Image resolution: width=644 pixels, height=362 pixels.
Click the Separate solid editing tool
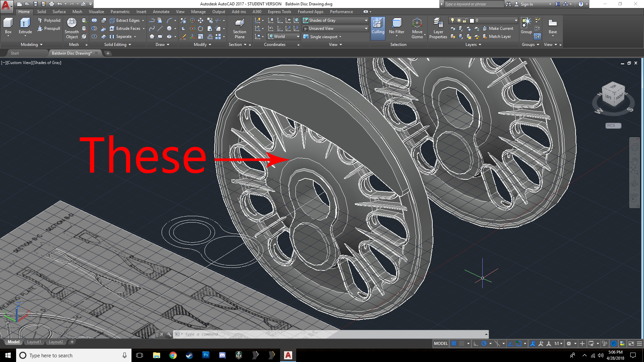coord(120,37)
